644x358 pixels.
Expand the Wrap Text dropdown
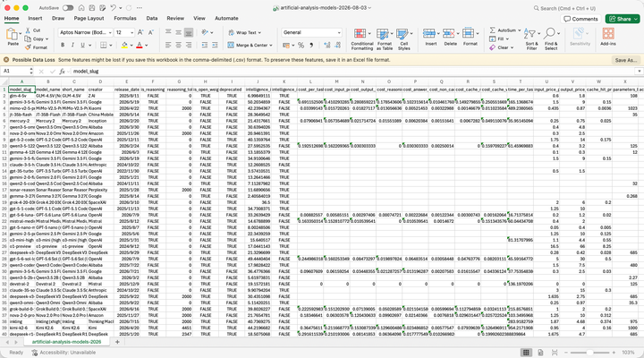259,32
